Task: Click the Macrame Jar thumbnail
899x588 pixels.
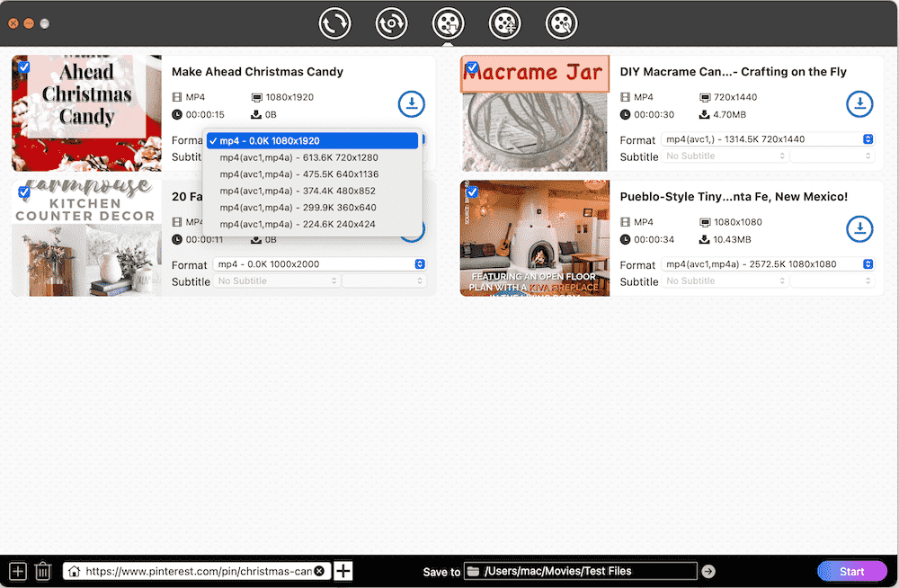Action: pos(534,113)
